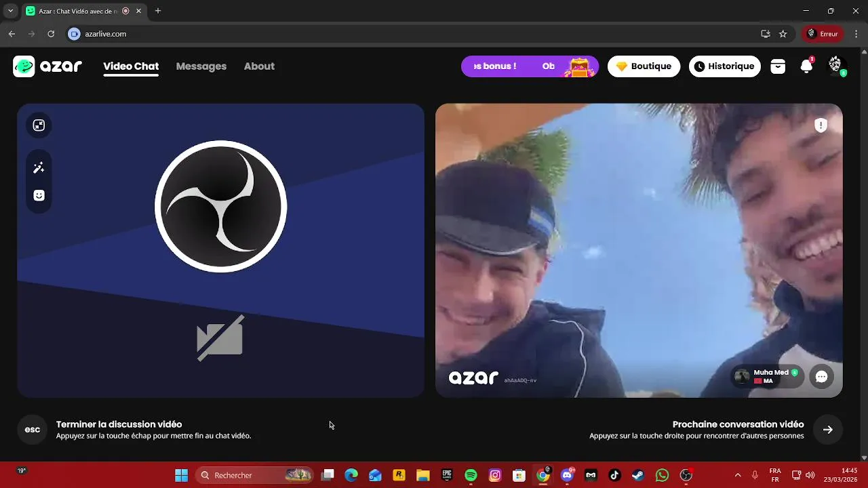The height and width of the screenshot is (488, 868).
Task: Open the inbox box icon
Action: click(778, 66)
